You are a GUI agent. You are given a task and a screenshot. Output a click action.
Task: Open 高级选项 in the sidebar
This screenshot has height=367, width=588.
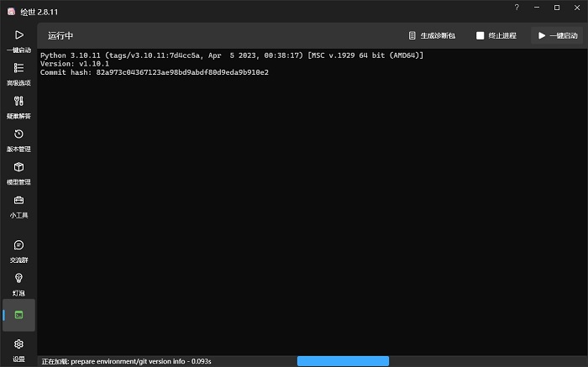pyautogui.click(x=18, y=73)
